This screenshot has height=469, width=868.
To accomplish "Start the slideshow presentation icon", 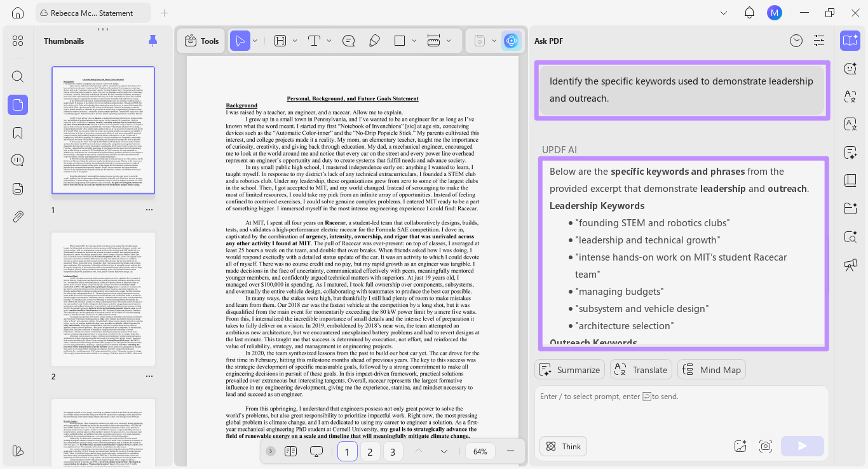I will coord(316,451).
